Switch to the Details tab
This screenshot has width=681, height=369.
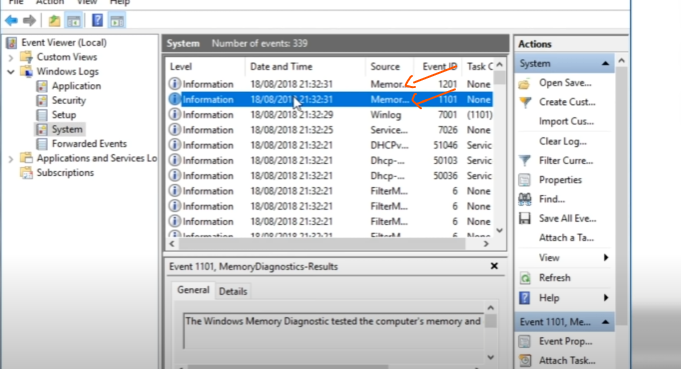point(233,291)
